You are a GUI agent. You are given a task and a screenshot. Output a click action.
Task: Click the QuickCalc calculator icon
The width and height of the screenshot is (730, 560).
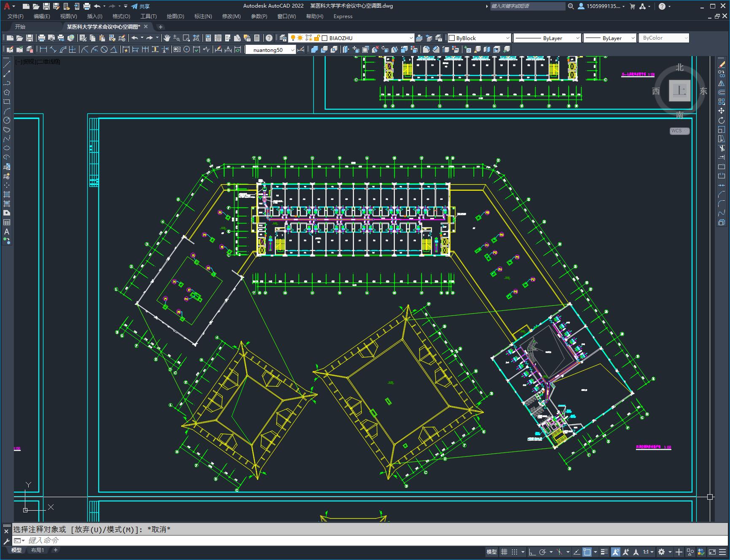click(x=257, y=38)
